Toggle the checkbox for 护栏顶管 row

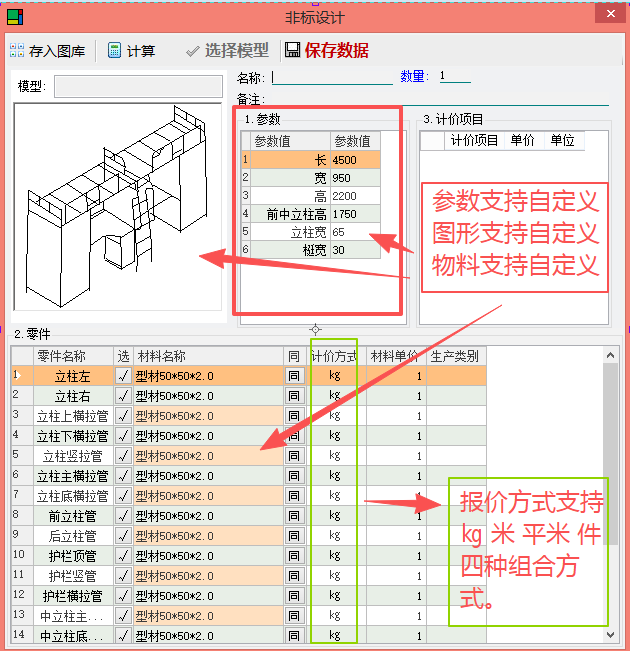[123, 556]
